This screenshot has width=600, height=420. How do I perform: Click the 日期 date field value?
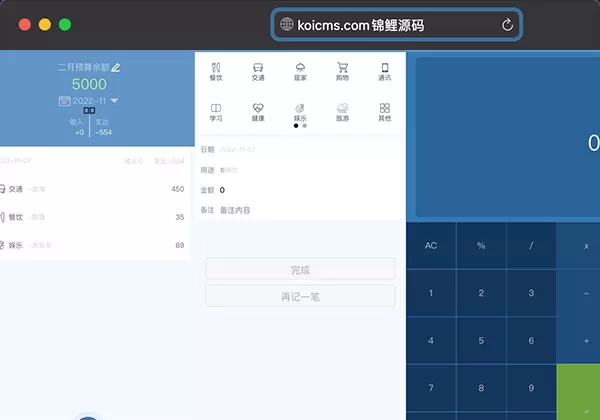point(238,149)
